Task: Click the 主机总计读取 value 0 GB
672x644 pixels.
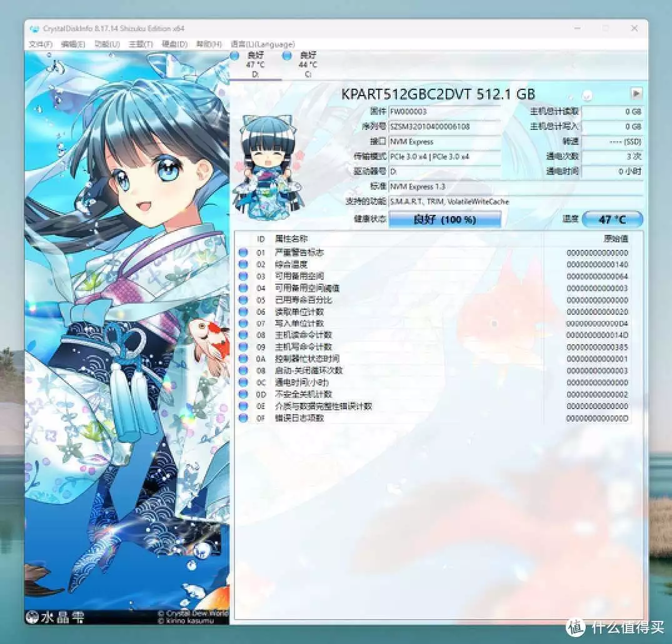Action: pos(612,111)
